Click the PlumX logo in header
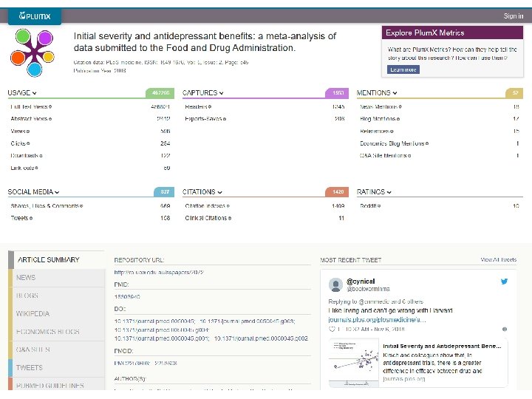This screenshot has width=532, height=399. tap(35, 16)
